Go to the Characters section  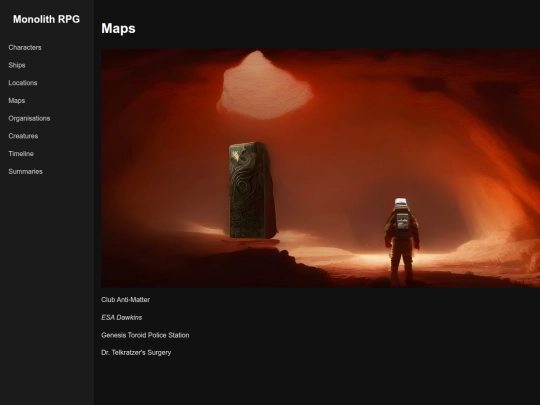click(x=25, y=48)
